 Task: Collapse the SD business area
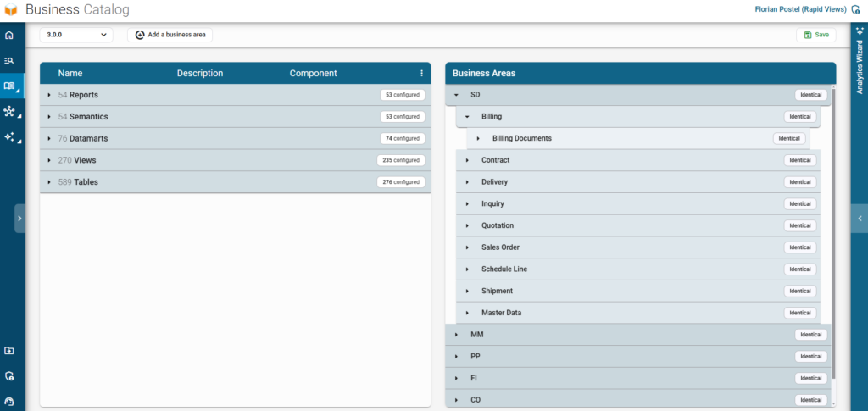[456, 95]
